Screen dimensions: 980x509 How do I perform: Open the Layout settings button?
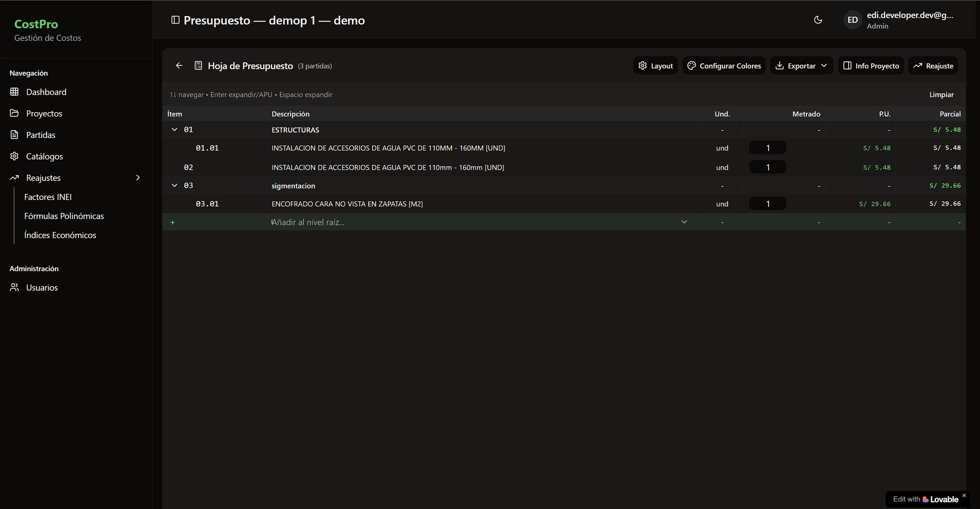click(x=656, y=66)
